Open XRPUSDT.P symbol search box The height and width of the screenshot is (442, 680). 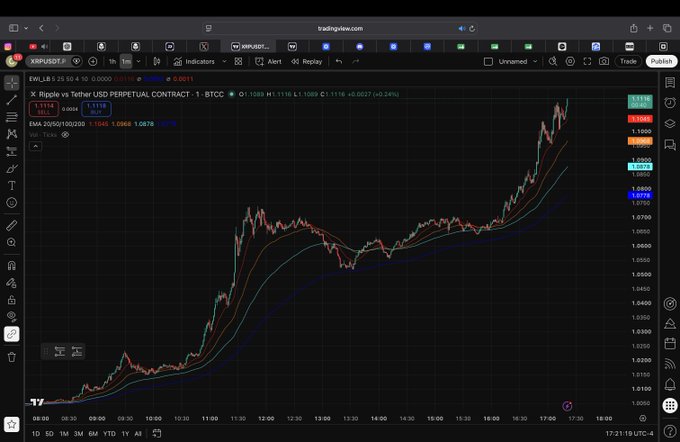coord(48,62)
